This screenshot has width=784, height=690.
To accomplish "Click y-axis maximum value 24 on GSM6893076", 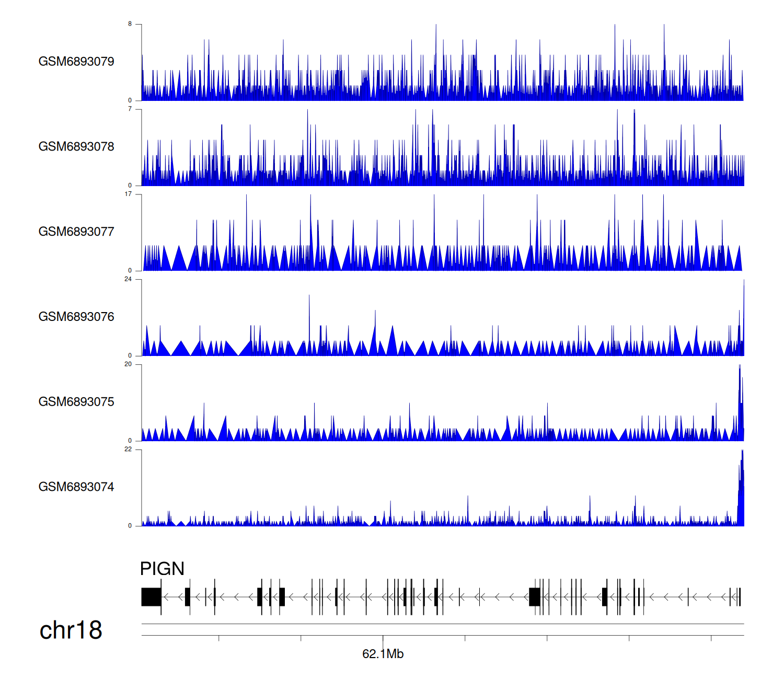I will 128,279.
